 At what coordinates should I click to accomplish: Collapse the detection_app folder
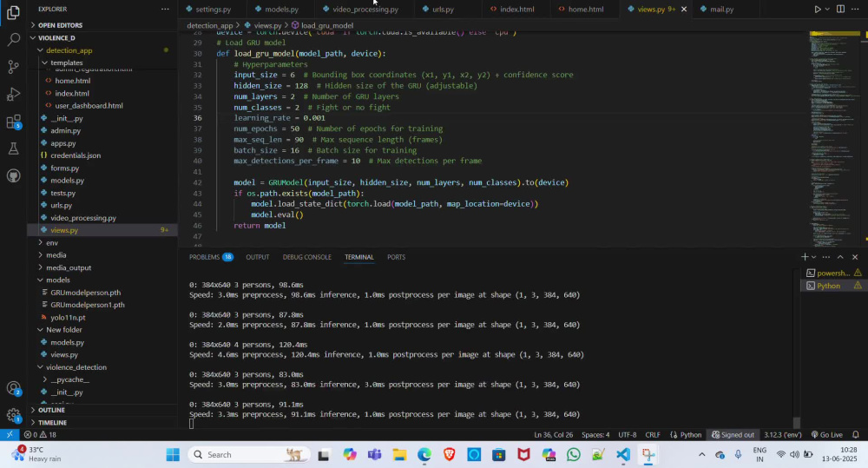[69, 50]
